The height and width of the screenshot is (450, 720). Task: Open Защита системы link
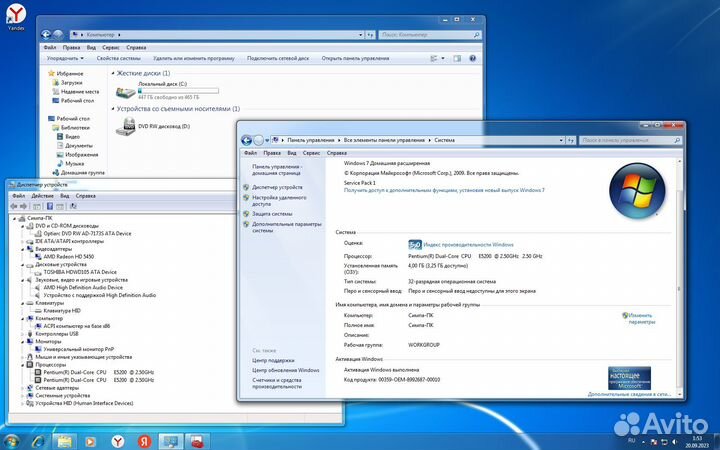coord(272,214)
